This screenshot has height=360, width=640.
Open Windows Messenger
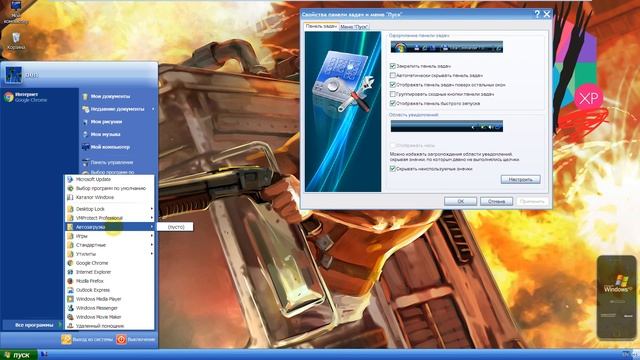70,308
